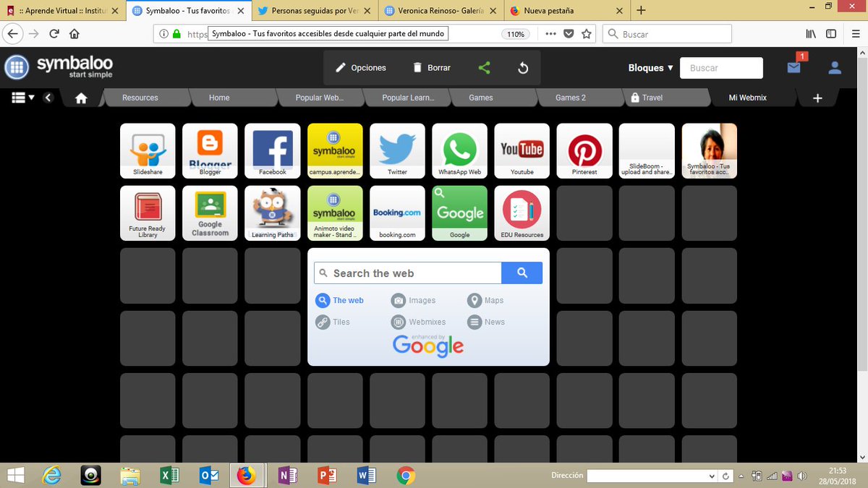Open the WhatsApp Web tile
The height and width of the screenshot is (488, 868).
[x=460, y=150]
